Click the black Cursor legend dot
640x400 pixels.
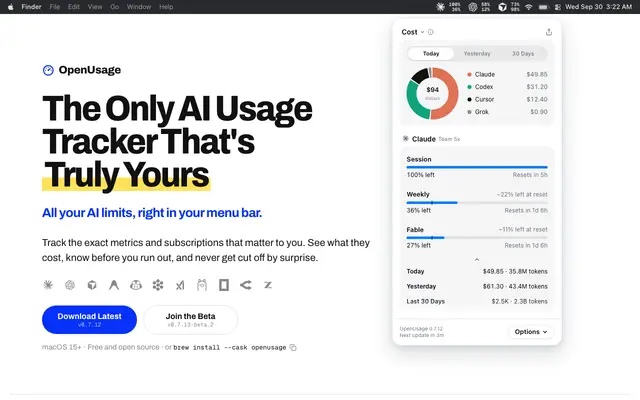pyautogui.click(x=469, y=99)
